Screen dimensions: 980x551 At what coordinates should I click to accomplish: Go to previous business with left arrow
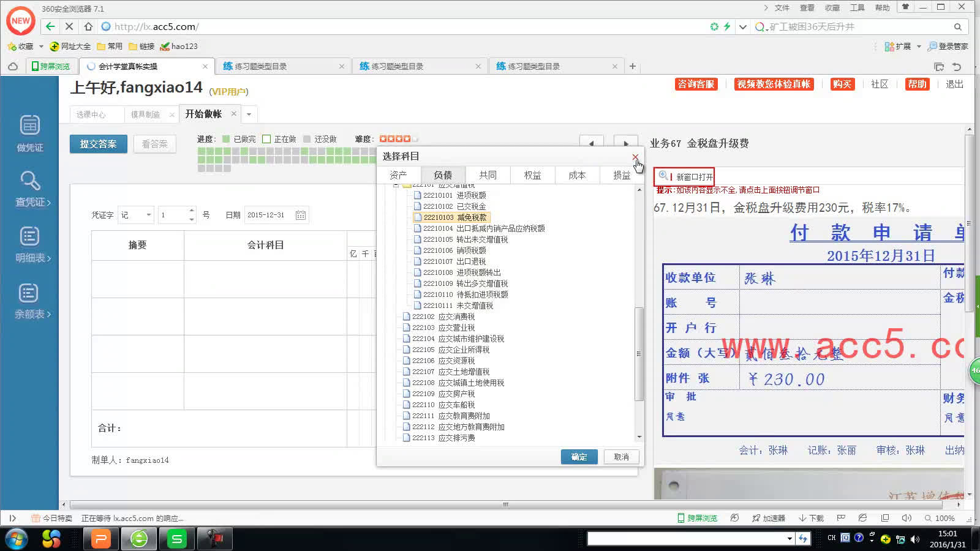[591, 143]
